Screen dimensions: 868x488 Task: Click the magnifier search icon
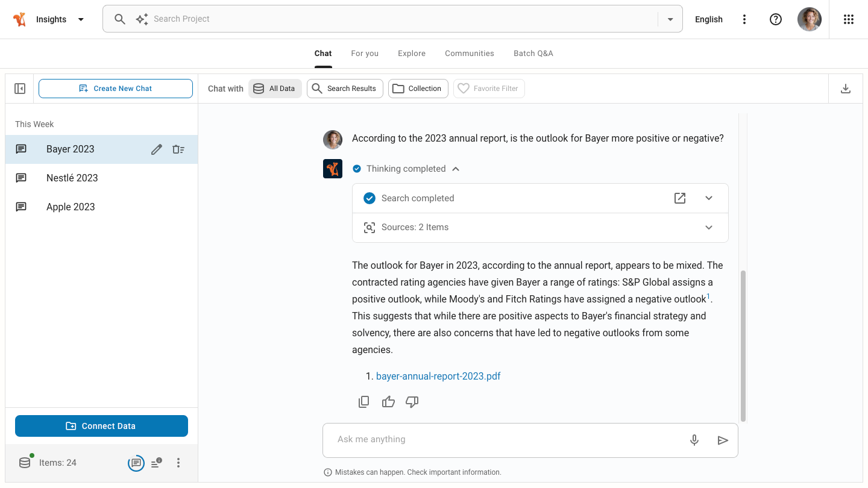tap(120, 19)
